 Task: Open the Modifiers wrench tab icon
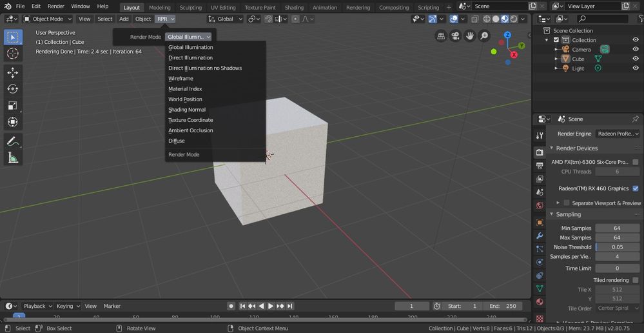coord(540,236)
